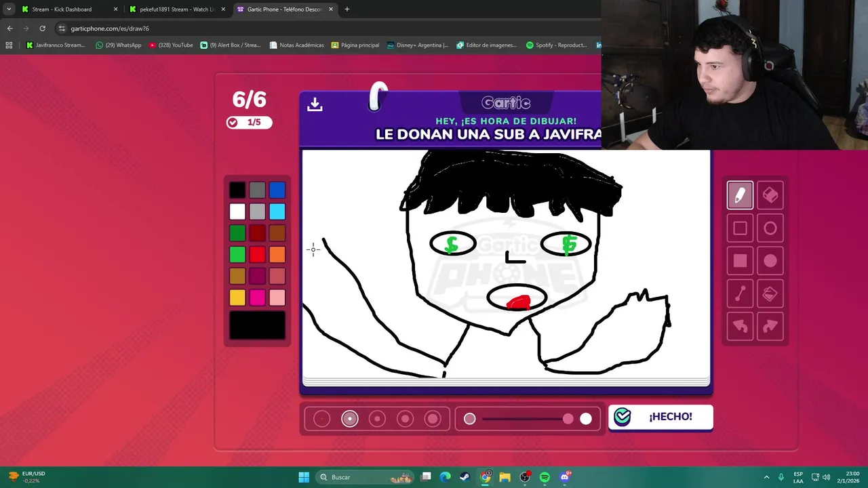Pick the dark green color swatch
Viewport: 868px width, 488px height.
pyautogui.click(x=237, y=233)
